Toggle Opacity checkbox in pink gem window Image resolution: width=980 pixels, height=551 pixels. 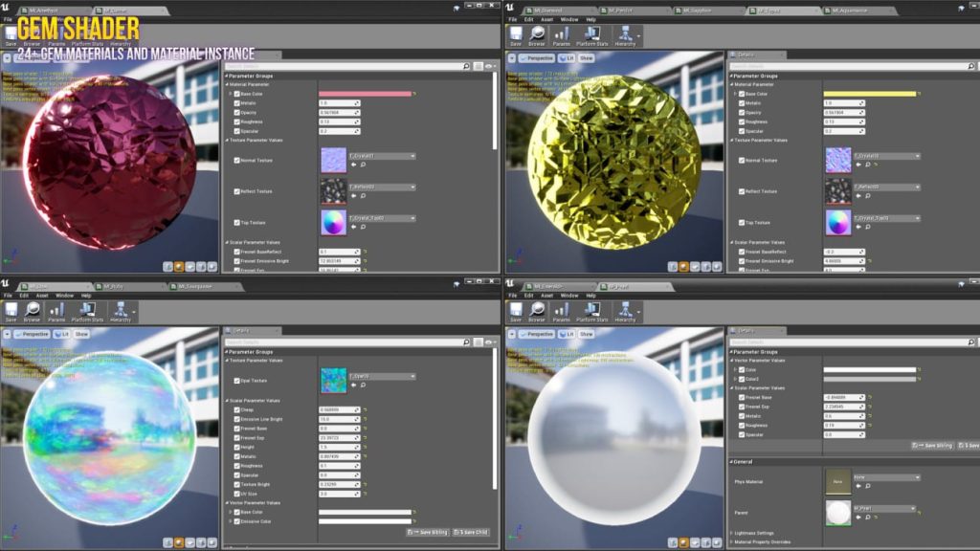click(237, 113)
